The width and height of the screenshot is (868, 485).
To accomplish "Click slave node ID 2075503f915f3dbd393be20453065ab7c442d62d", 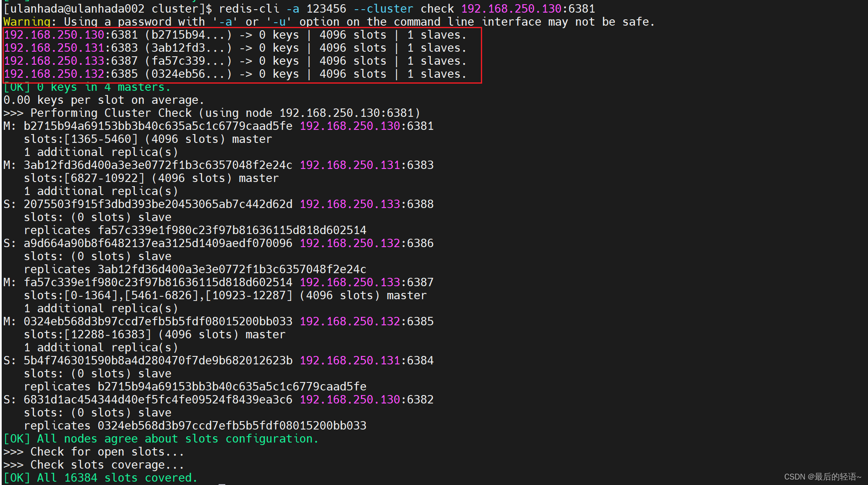I will point(158,204).
